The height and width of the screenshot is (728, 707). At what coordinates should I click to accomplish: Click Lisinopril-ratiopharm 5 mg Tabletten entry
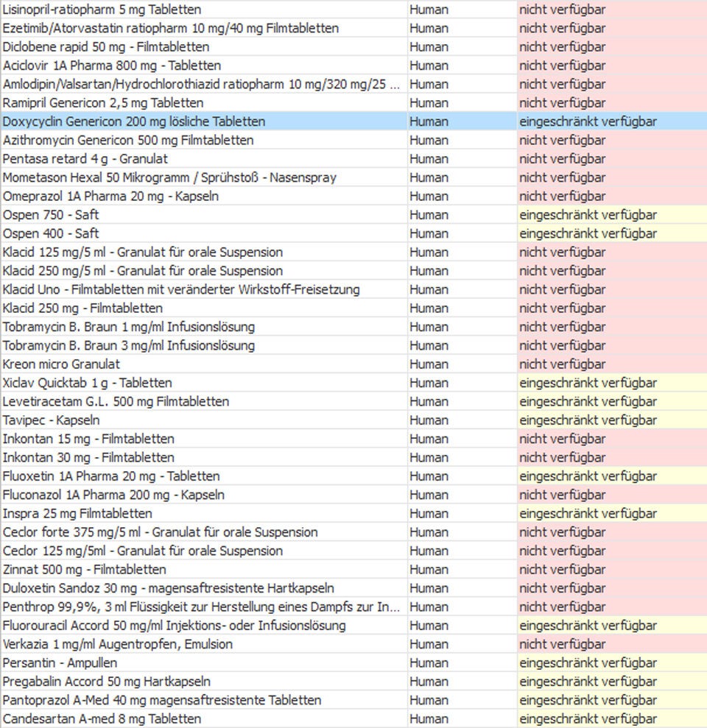tap(102, 10)
